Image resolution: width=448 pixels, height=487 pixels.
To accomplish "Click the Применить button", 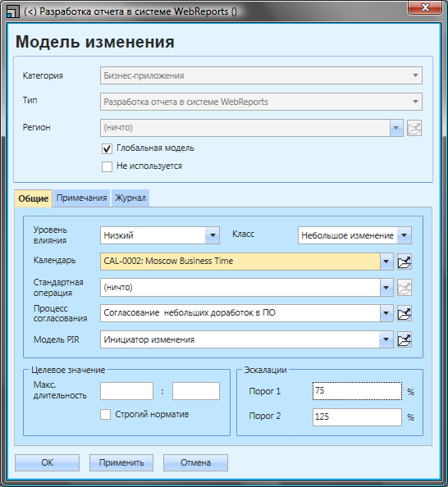I will point(121,462).
